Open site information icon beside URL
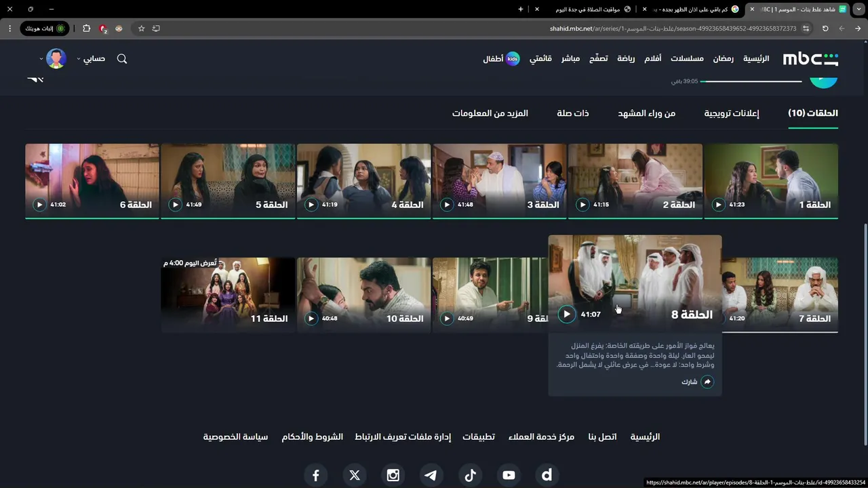This screenshot has height=488, width=868. click(806, 28)
